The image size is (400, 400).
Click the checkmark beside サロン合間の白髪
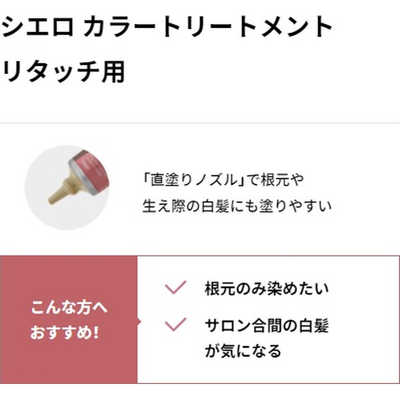coord(176,324)
